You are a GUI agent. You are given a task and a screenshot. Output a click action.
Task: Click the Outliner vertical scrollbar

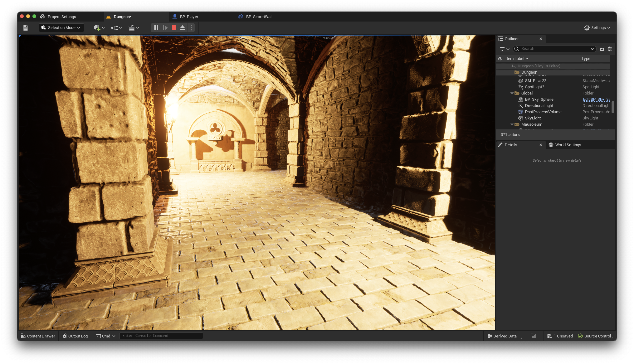[x=612, y=107]
